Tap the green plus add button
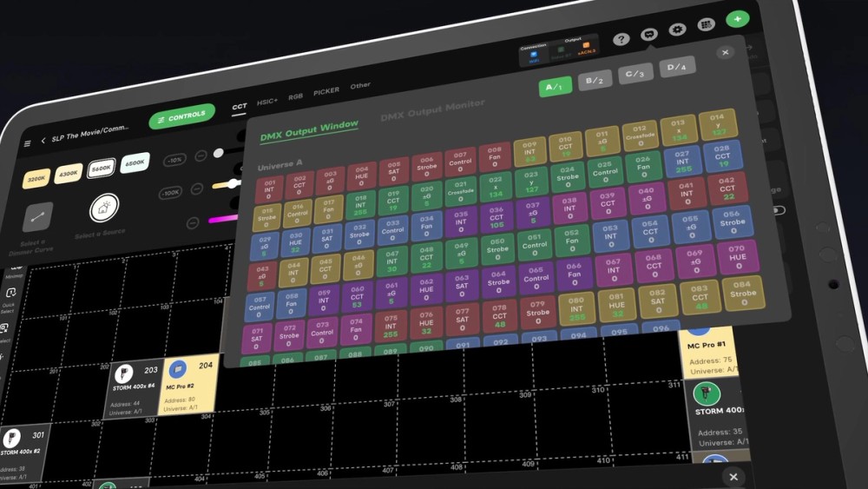The image size is (868, 489). click(737, 19)
